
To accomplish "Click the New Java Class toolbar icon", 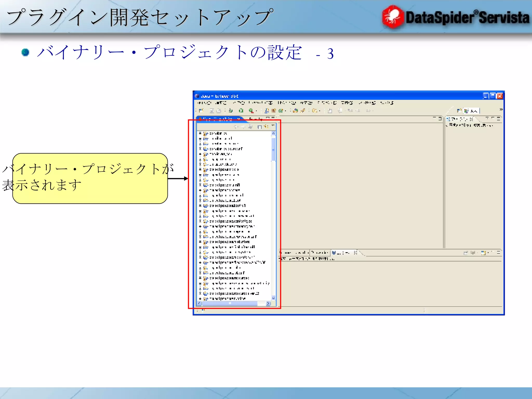I will [281, 111].
